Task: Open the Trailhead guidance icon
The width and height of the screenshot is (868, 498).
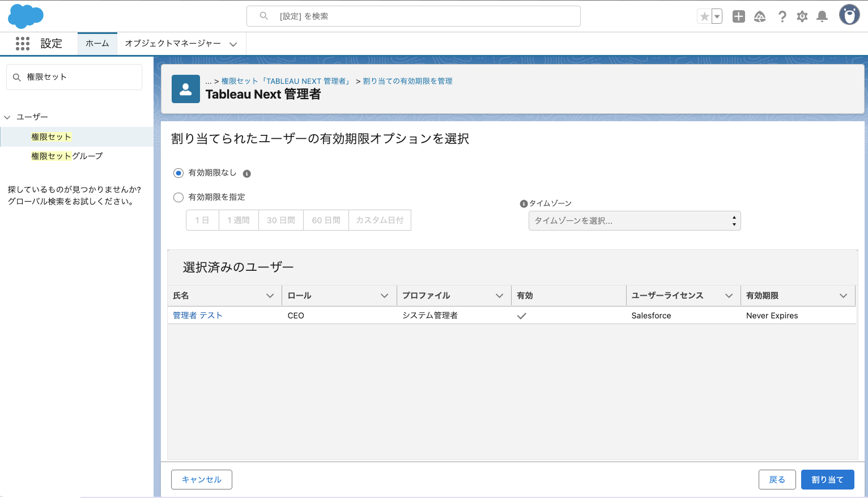Action: click(x=760, y=16)
